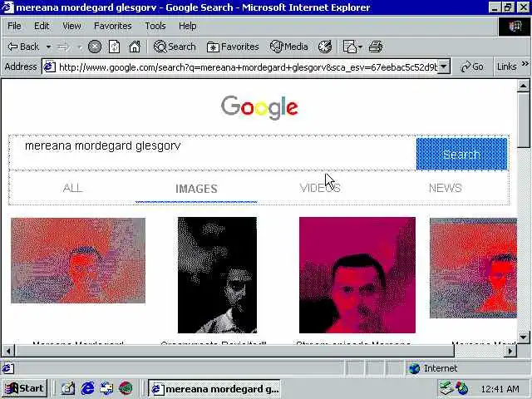Open the first red-toned image result

point(78,260)
